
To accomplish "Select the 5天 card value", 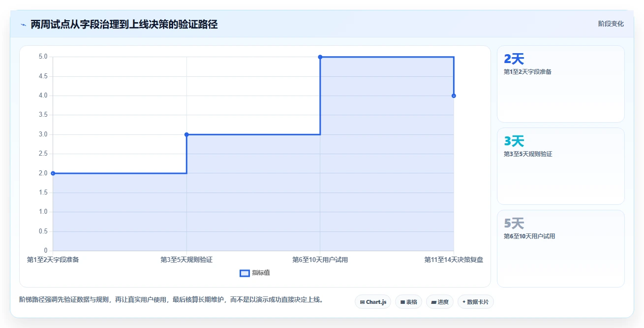I will (x=514, y=224).
